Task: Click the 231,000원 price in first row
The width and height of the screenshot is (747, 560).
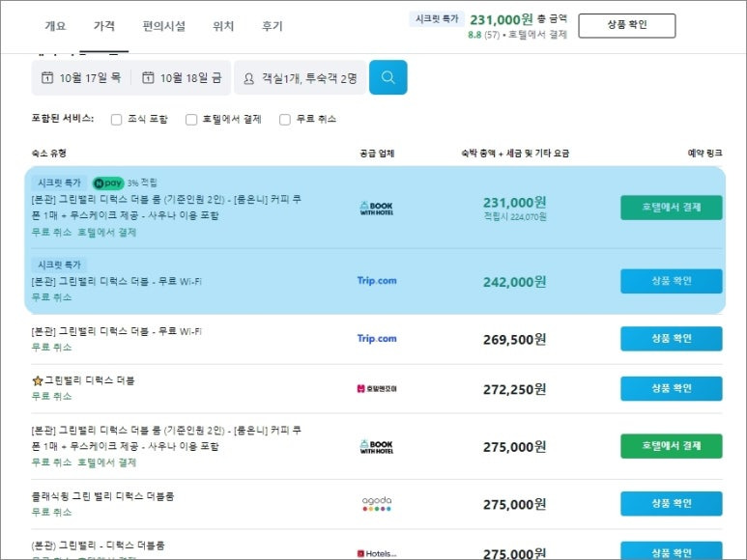Action: (514, 203)
